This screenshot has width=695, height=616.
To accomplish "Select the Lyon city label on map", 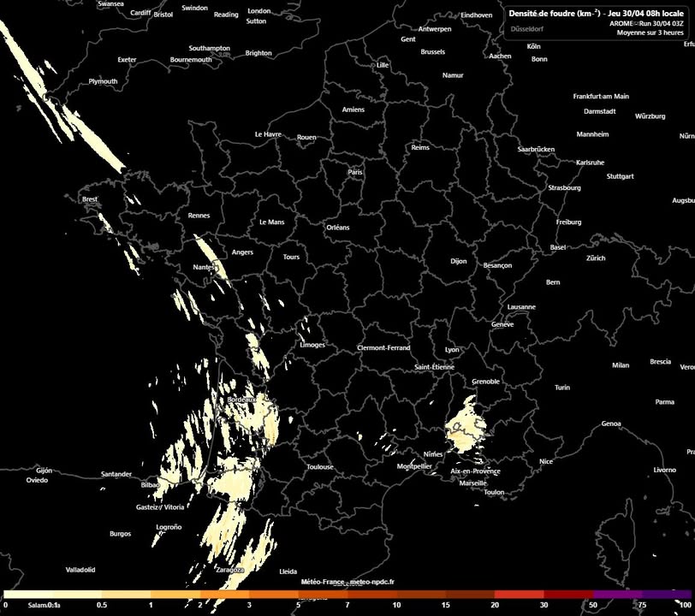I will pyautogui.click(x=452, y=350).
